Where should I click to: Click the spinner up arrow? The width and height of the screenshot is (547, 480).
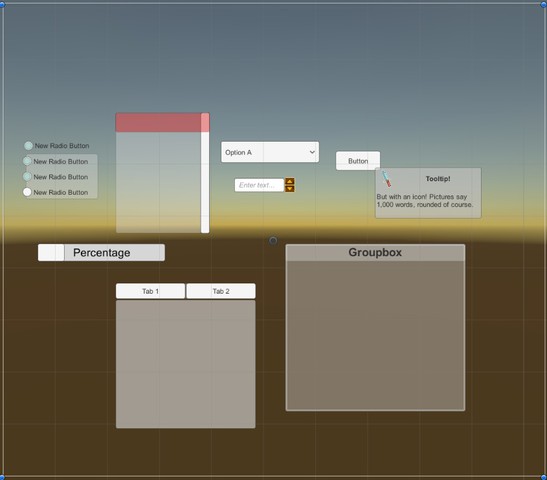coord(290,181)
